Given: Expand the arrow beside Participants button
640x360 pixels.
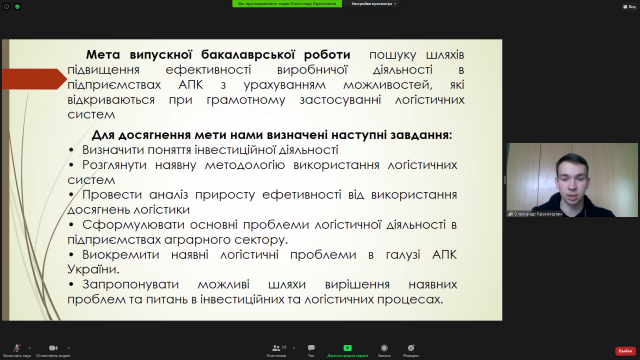Looking at the screenshot, I should coord(294,348).
